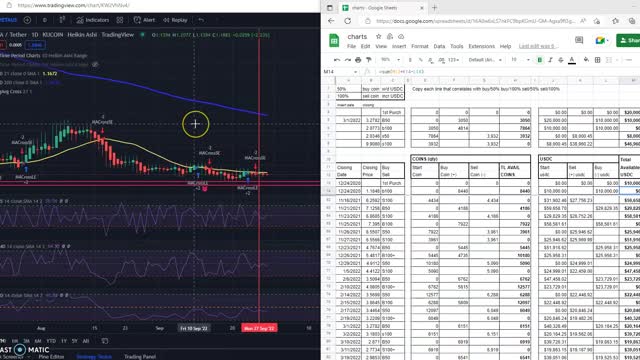Select Time Period Charts indicator legend
640x360 pixels.
pyautogui.click(x=43, y=56)
